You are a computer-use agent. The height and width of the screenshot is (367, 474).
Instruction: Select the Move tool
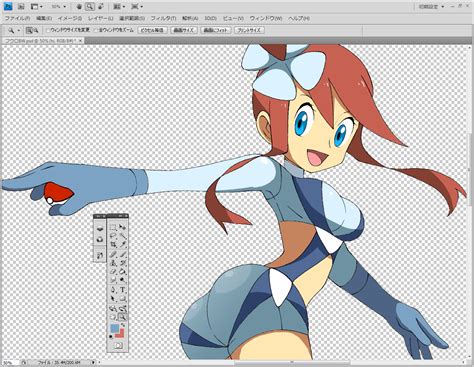coord(123,228)
